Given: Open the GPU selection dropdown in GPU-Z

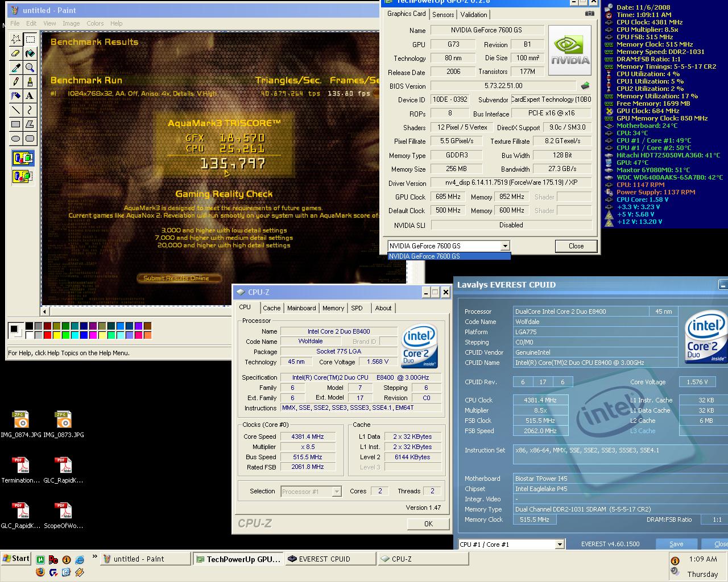Looking at the screenshot, I should click(x=504, y=246).
